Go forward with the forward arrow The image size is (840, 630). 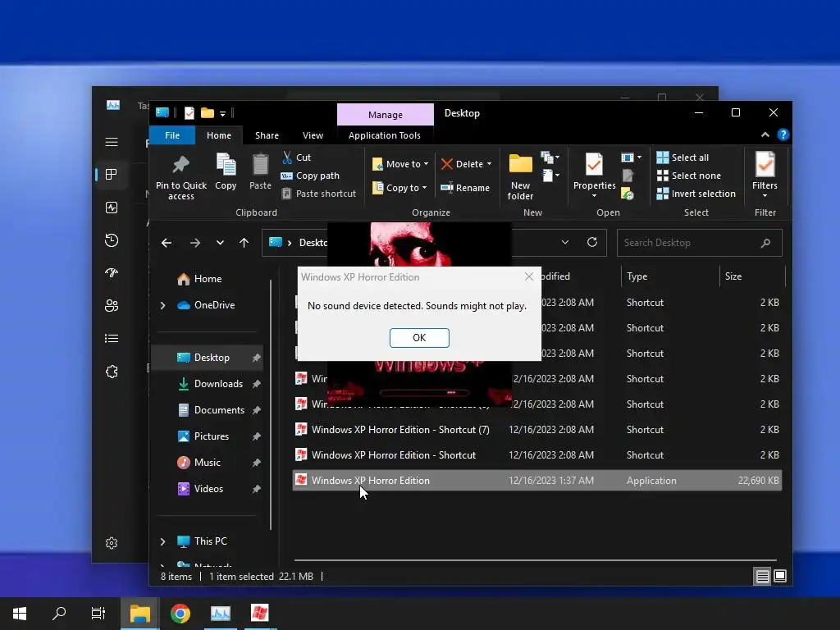click(195, 243)
